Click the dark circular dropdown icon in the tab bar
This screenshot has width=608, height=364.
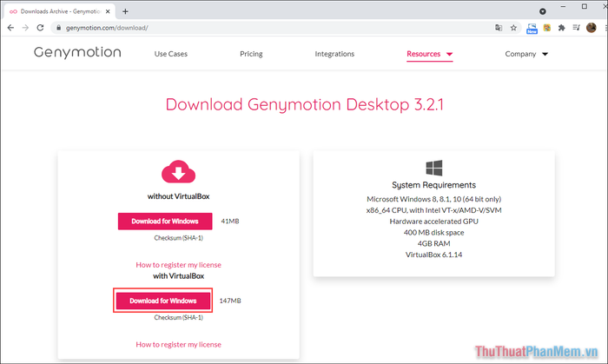pyautogui.click(x=543, y=11)
